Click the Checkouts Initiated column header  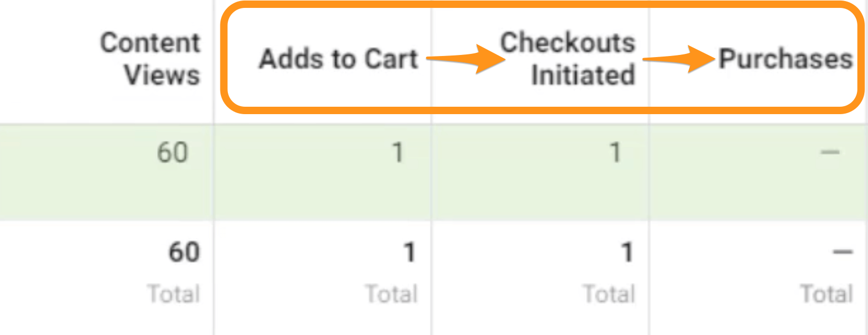point(568,59)
